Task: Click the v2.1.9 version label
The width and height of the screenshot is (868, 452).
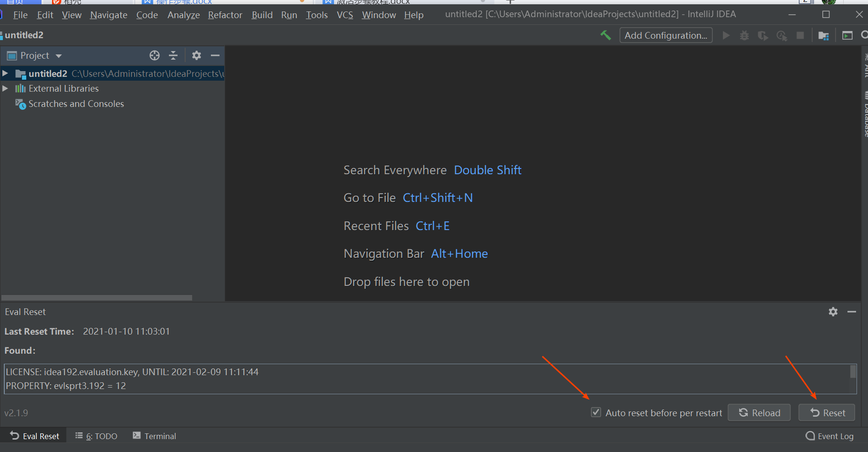Action: [16, 413]
